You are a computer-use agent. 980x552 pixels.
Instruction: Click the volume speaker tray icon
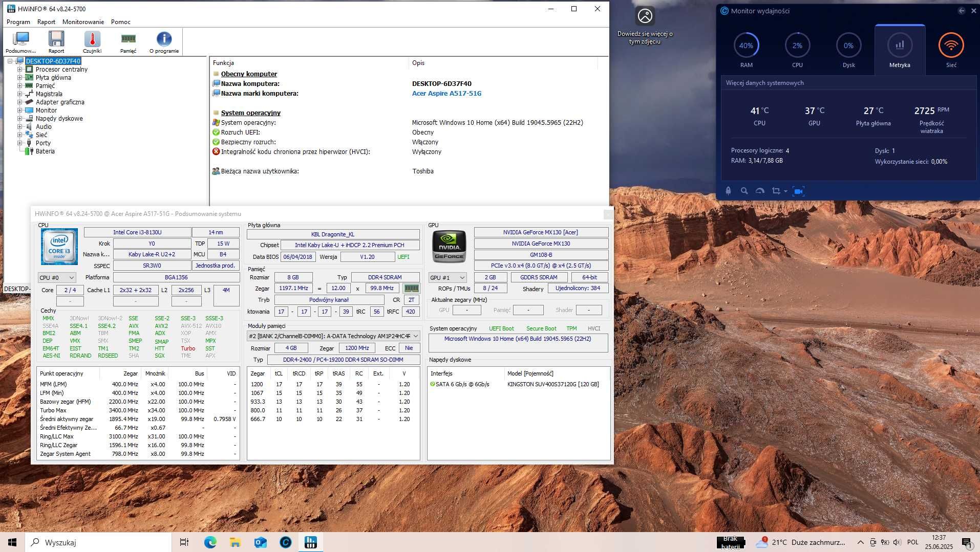pos(897,542)
